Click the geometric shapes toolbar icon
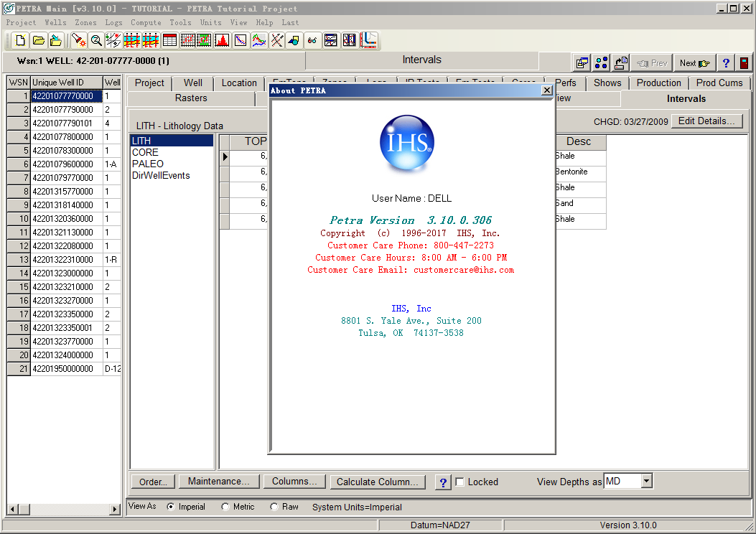Viewport: 756px width, 534px height. click(x=294, y=40)
